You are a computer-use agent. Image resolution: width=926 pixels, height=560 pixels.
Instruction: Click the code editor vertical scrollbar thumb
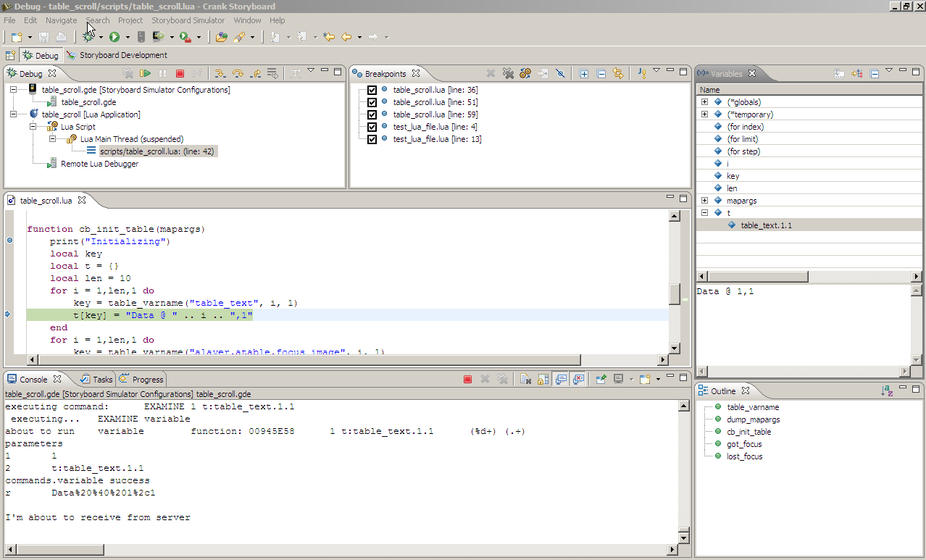[674, 293]
